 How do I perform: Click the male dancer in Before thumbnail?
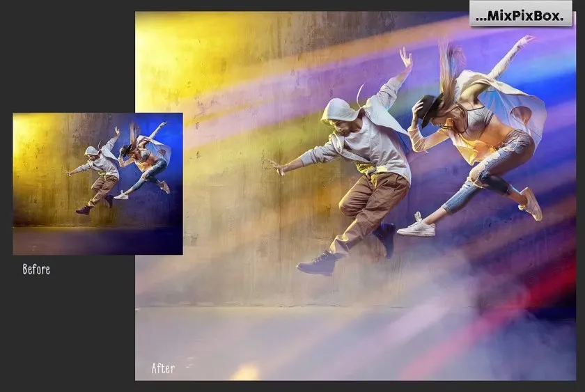[x=97, y=174]
